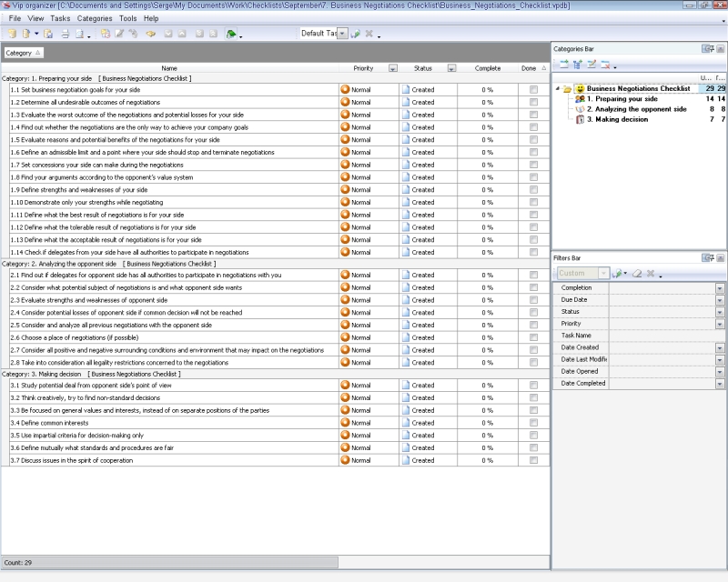Select '3. Making decision' category

click(617, 119)
